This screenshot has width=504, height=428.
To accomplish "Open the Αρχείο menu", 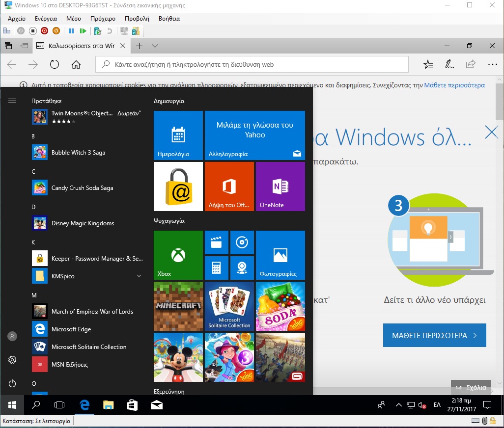I will pos(16,19).
